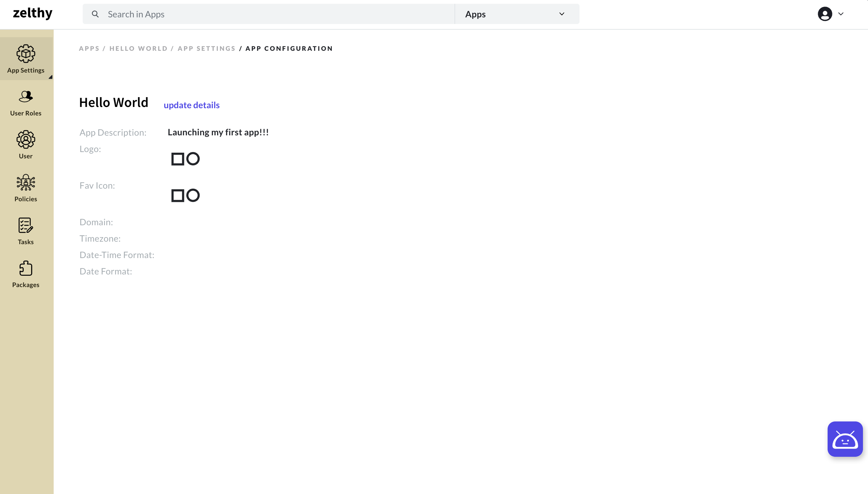Click the update details link
This screenshot has width=868, height=494.
[192, 105]
